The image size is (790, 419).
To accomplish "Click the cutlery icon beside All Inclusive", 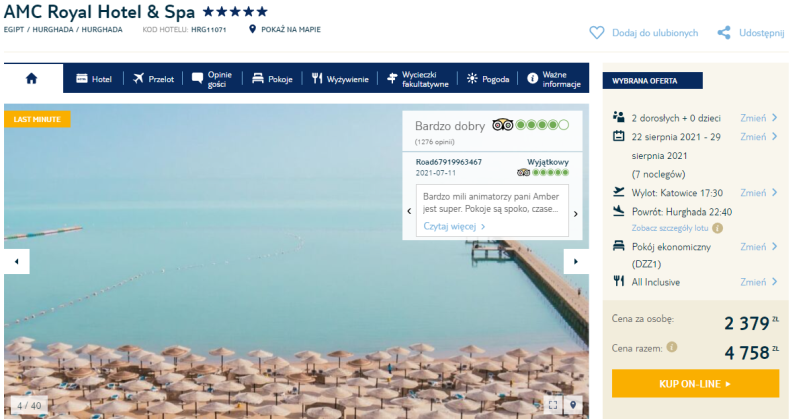I will coord(619,281).
